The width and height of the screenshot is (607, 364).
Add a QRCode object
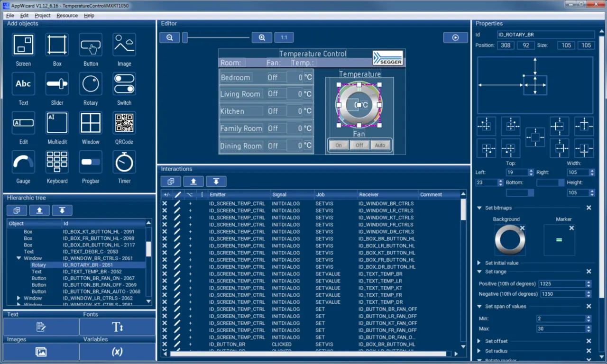[124, 123]
